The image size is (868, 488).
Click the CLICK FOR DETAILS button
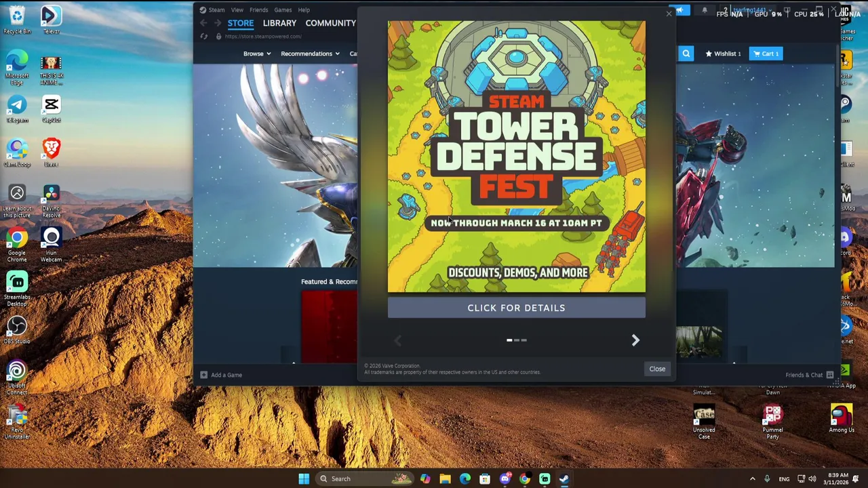(x=516, y=308)
